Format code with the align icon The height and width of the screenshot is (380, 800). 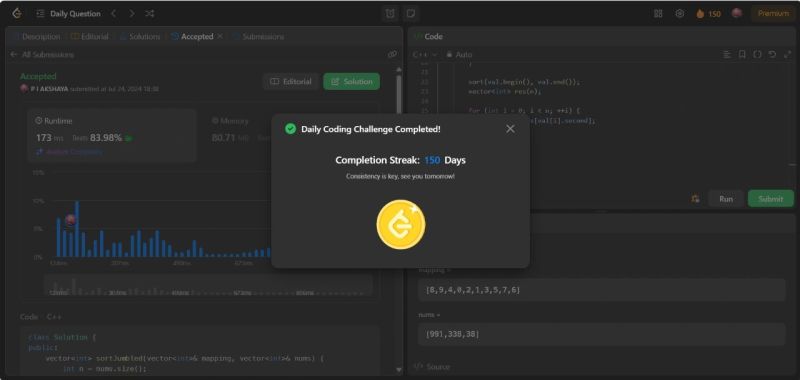coord(727,55)
